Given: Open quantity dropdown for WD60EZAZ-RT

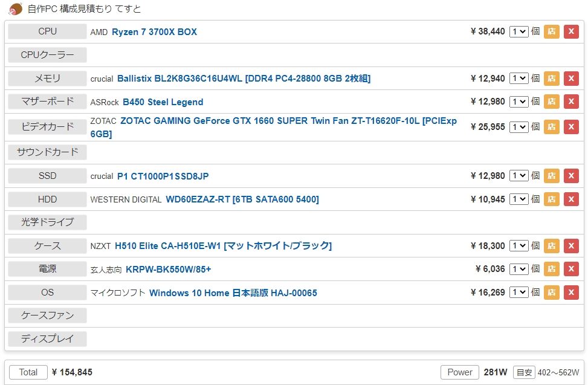Looking at the screenshot, I should 519,199.
